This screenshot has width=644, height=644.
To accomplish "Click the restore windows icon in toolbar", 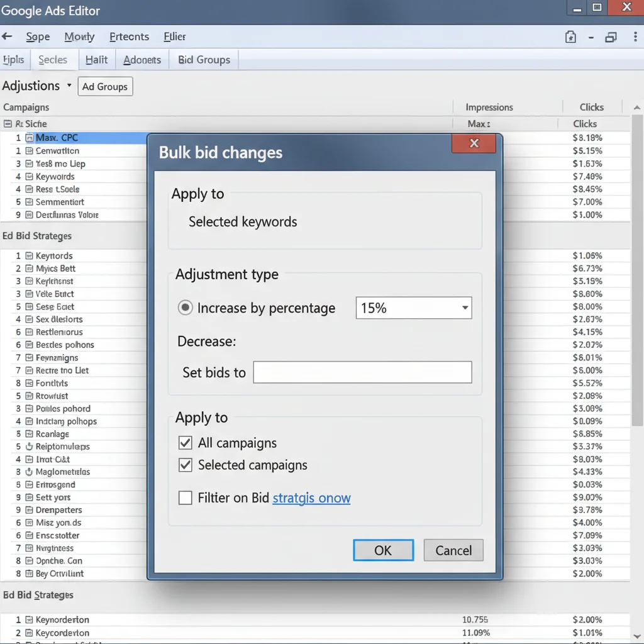I will click(x=611, y=37).
